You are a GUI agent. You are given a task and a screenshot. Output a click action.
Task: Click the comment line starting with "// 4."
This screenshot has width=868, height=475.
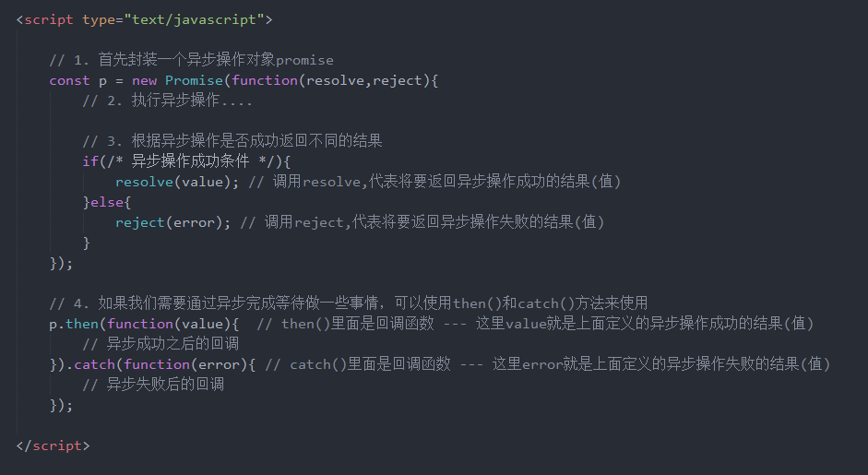pyautogui.click(x=348, y=303)
